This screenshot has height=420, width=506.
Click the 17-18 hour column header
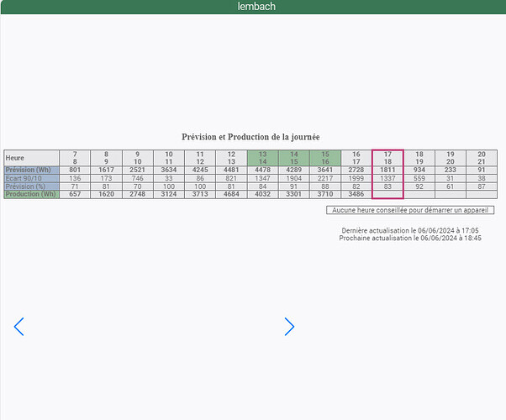click(x=387, y=158)
